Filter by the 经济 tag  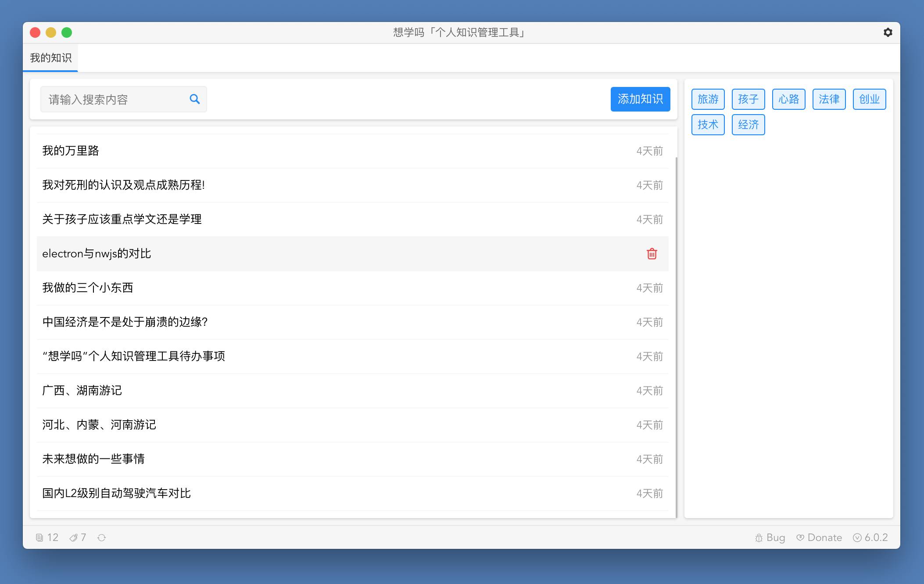coord(748,125)
